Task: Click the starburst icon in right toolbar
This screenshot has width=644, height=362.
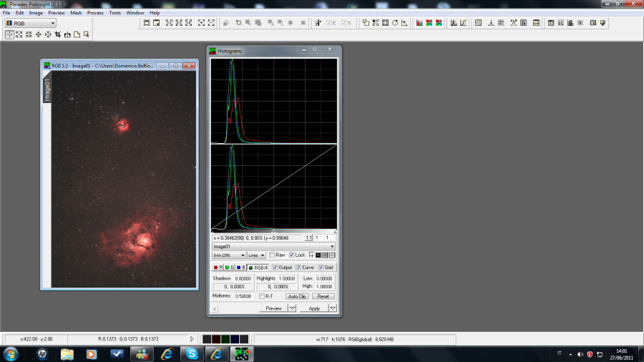Action: (x=580, y=23)
